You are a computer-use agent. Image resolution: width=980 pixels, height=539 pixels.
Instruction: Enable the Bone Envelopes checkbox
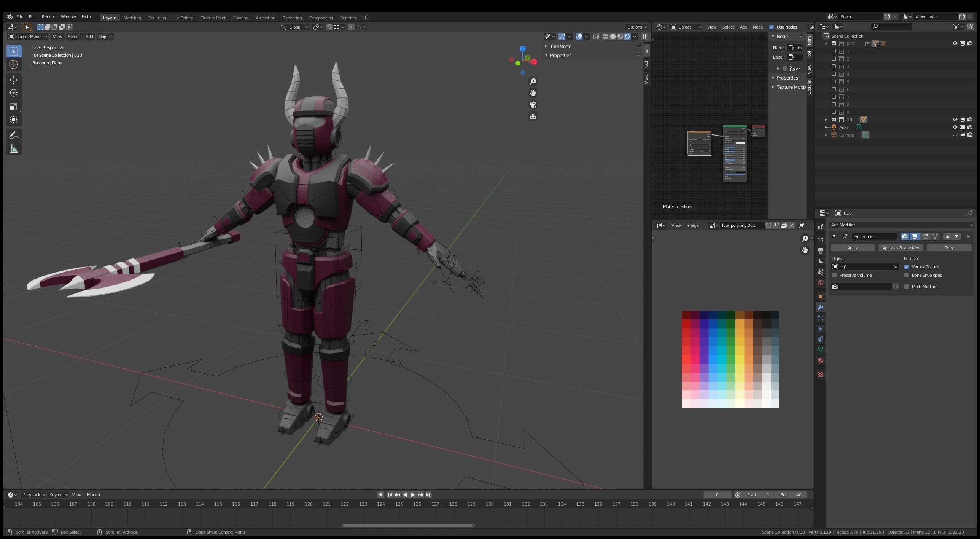[907, 275]
